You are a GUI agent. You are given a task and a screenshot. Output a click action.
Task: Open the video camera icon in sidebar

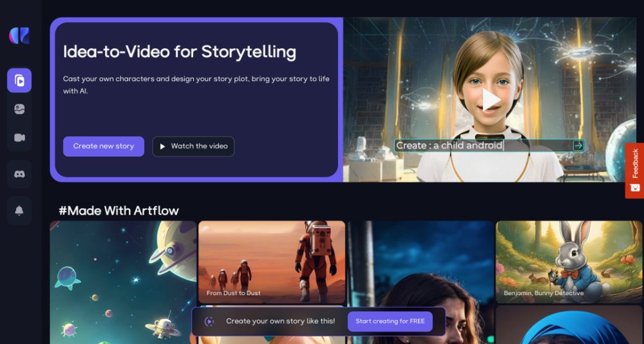pos(19,138)
